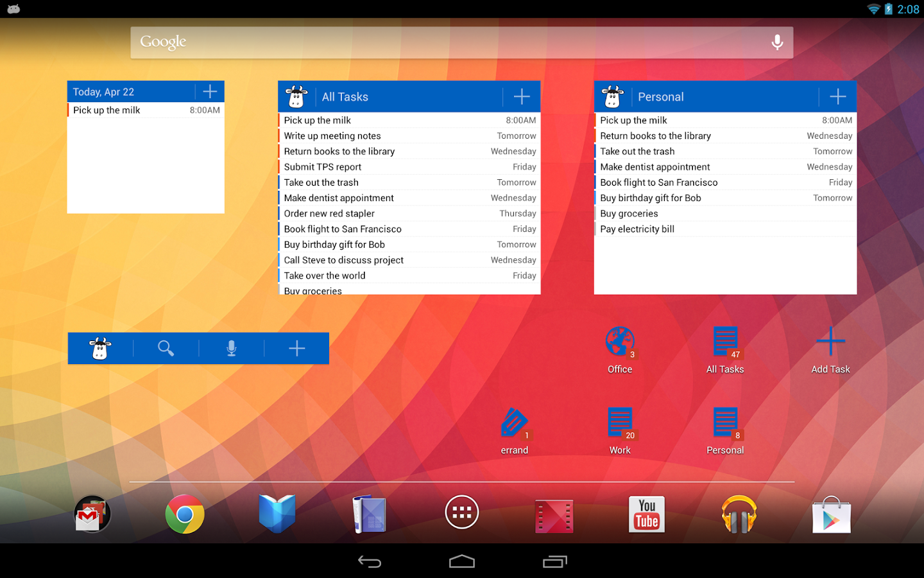Open Play Books from the dock
Screen dimensions: 924x578
(x=277, y=514)
